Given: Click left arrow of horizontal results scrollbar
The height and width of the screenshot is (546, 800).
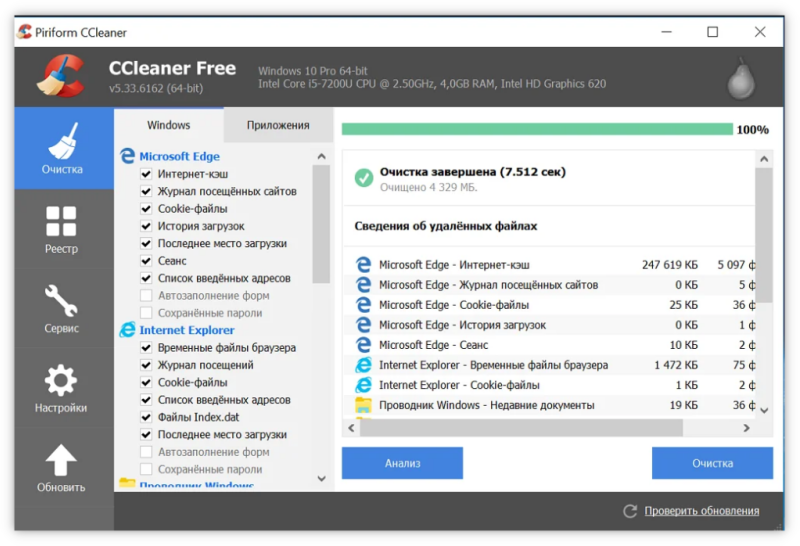Looking at the screenshot, I should (x=351, y=428).
